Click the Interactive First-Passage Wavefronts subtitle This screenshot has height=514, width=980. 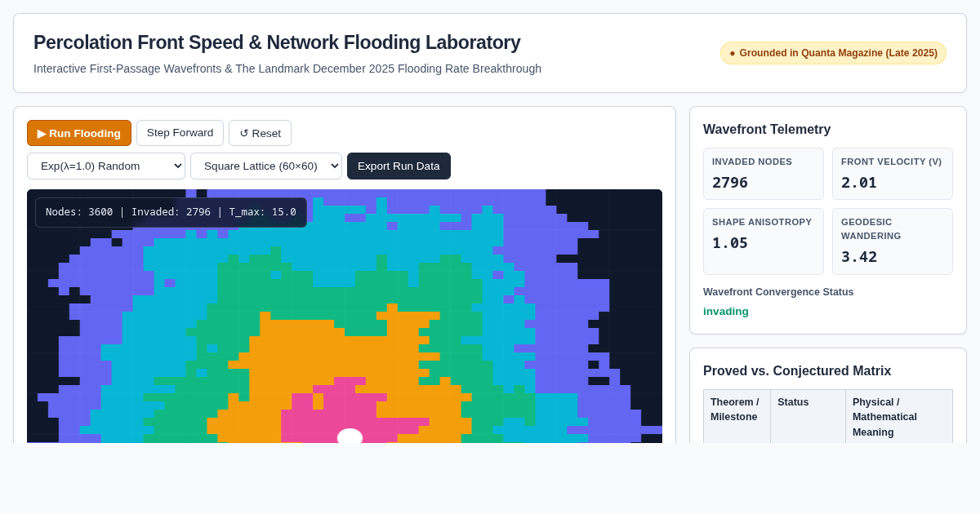[287, 69]
